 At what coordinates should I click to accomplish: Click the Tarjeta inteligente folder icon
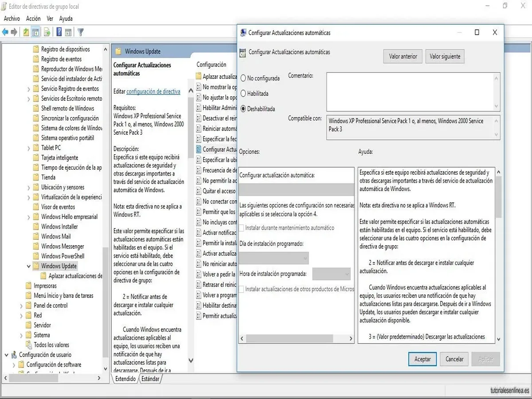(x=36, y=158)
